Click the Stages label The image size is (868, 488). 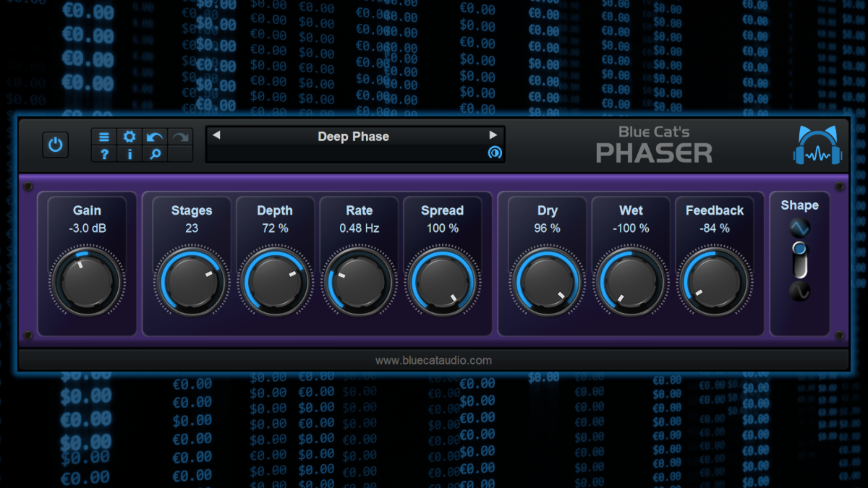click(x=192, y=210)
